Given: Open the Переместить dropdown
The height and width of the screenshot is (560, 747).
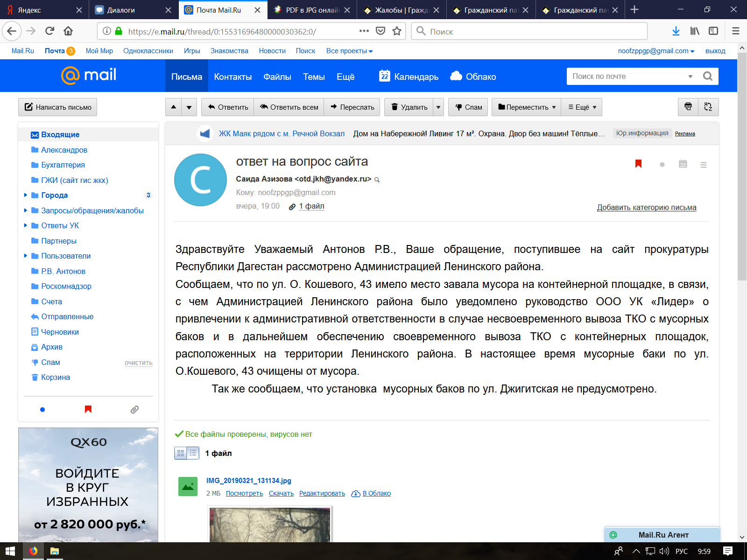Looking at the screenshot, I should tap(527, 107).
